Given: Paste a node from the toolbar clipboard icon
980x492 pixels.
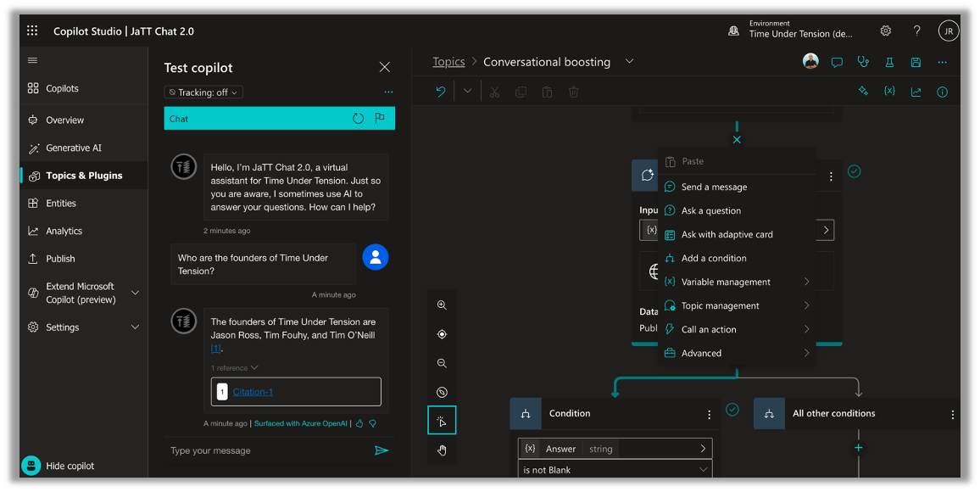Looking at the screenshot, I should tap(547, 92).
